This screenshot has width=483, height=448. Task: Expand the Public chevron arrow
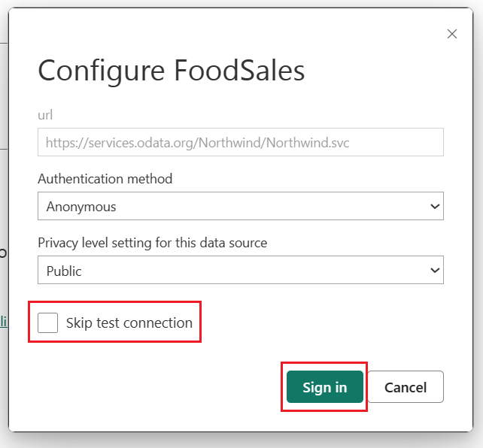pyautogui.click(x=435, y=271)
